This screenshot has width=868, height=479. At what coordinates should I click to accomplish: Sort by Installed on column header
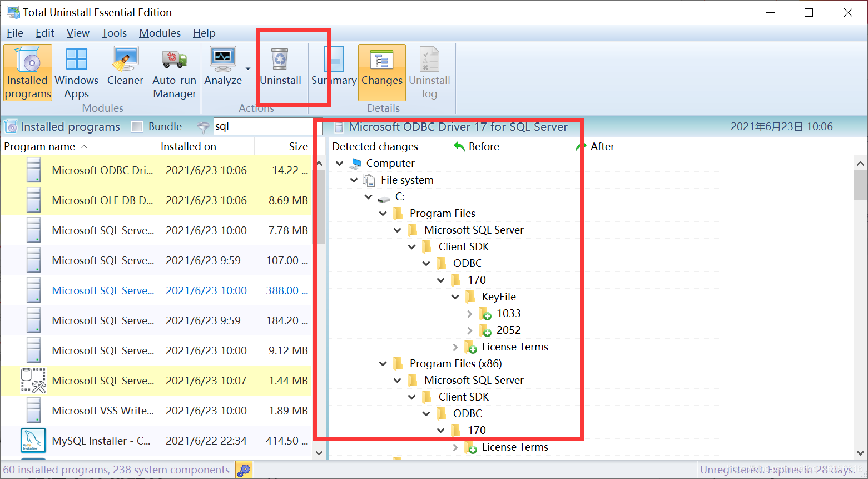point(206,146)
